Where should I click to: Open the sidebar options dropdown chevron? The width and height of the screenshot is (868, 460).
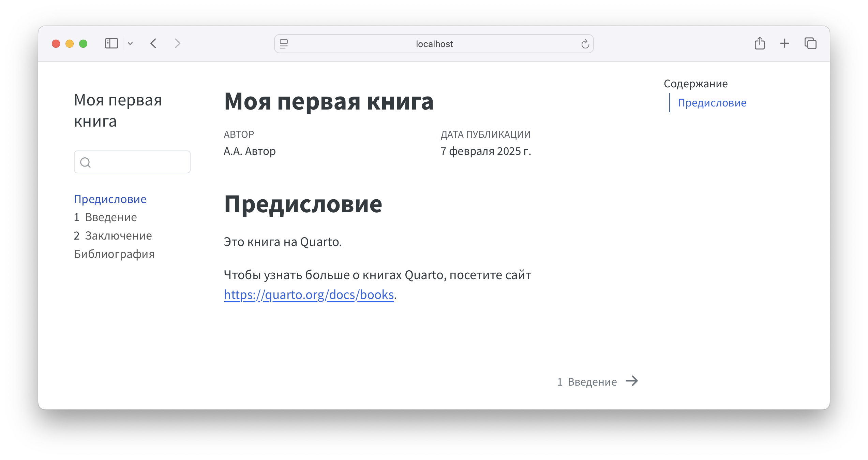click(130, 43)
